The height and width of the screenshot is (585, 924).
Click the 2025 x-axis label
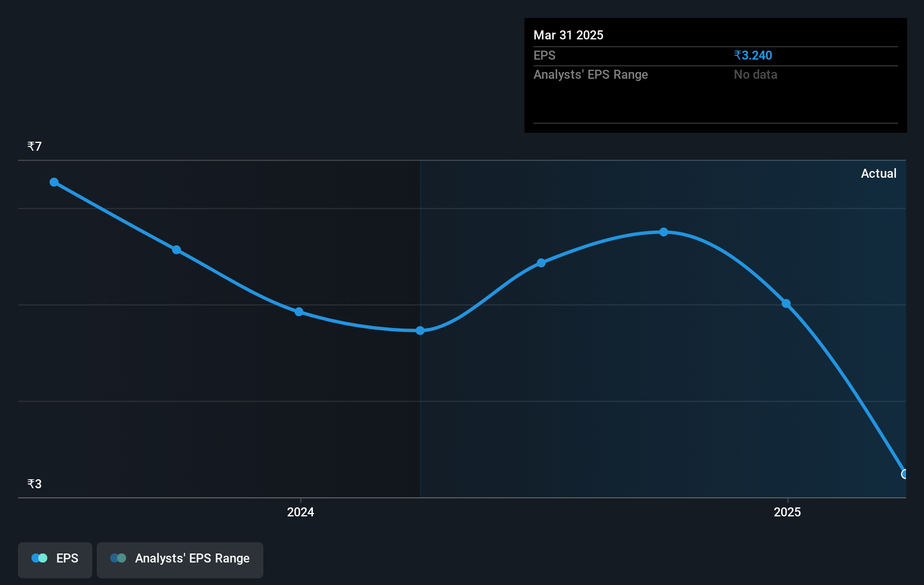click(x=787, y=512)
